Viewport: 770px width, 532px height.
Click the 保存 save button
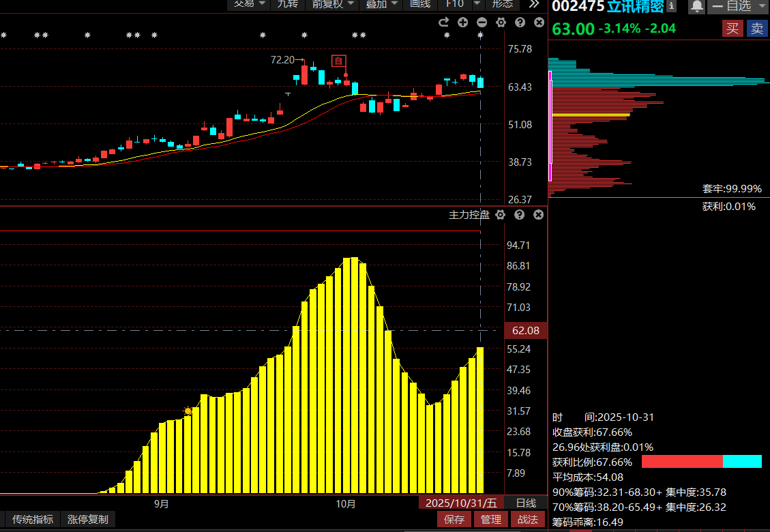pos(454,519)
